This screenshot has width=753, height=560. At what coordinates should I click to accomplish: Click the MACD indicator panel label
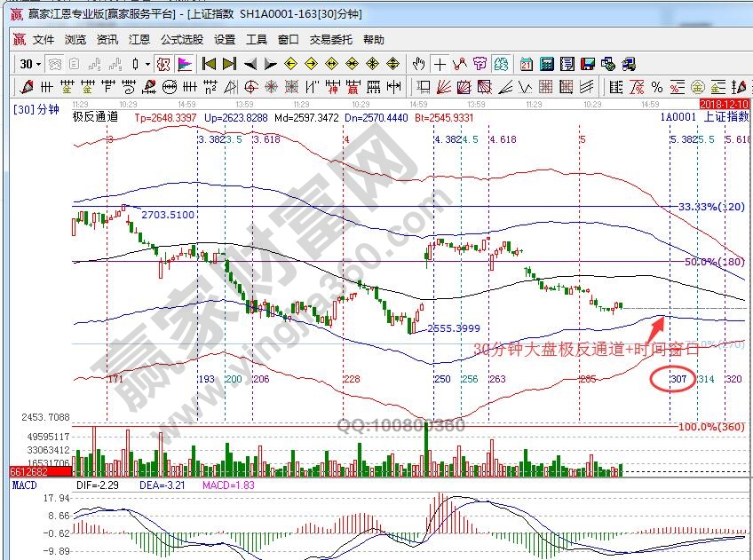[x=24, y=486]
